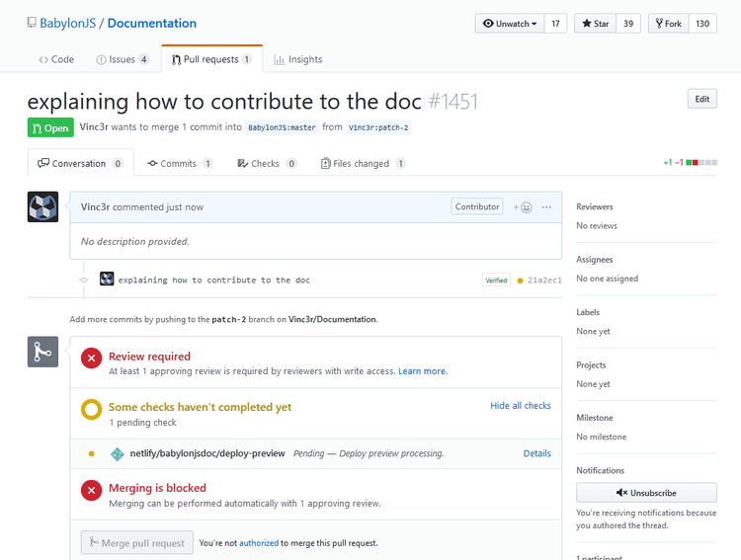Click the Verified signature badge
This screenshot has height=560, width=741.
[x=496, y=280]
